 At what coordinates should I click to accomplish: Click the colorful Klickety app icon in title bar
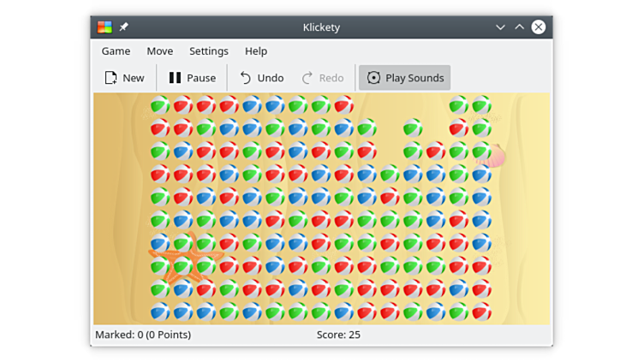(x=104, y=27)
